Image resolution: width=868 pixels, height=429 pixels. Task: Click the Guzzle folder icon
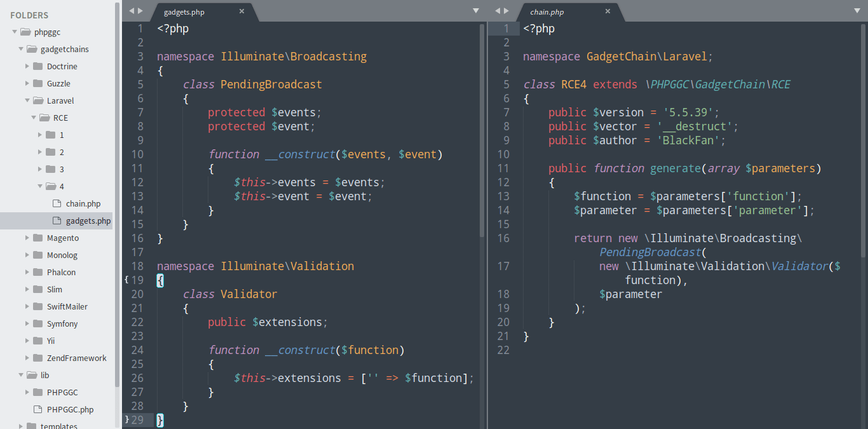[x=37, y=83]
